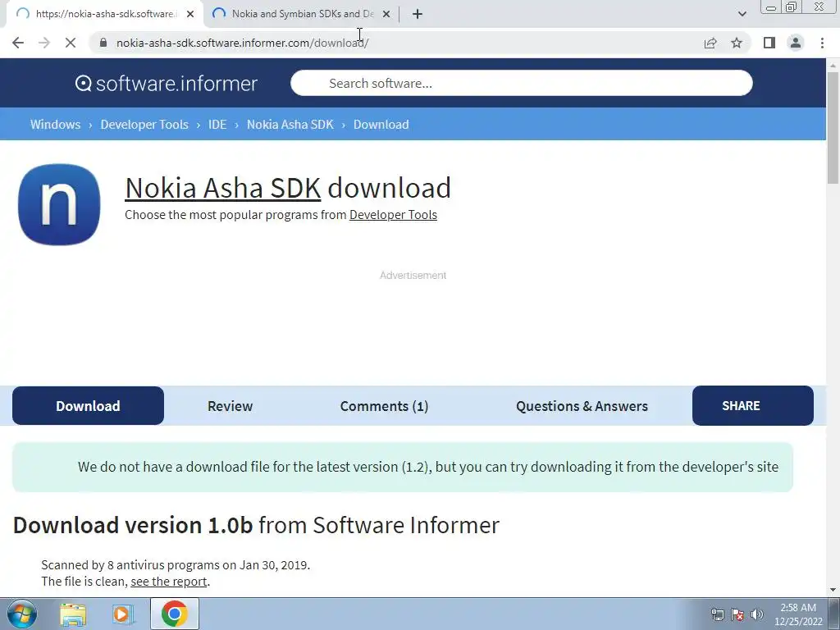Open the share this page icon
This screenshot has width=840, height=630.
[x=710, y=43]
